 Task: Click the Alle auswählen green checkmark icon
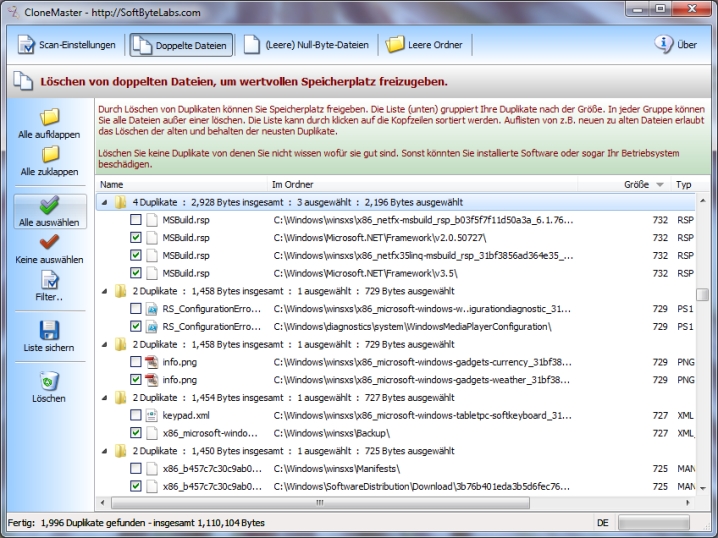(48, 205)
